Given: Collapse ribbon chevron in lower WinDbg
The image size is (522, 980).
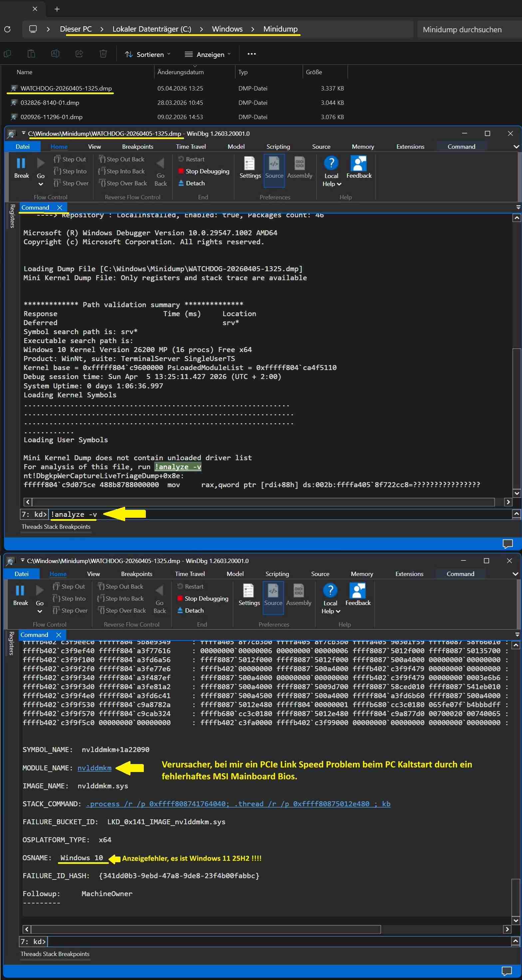Looking at the screenshot, I should [x=515, y=574].
